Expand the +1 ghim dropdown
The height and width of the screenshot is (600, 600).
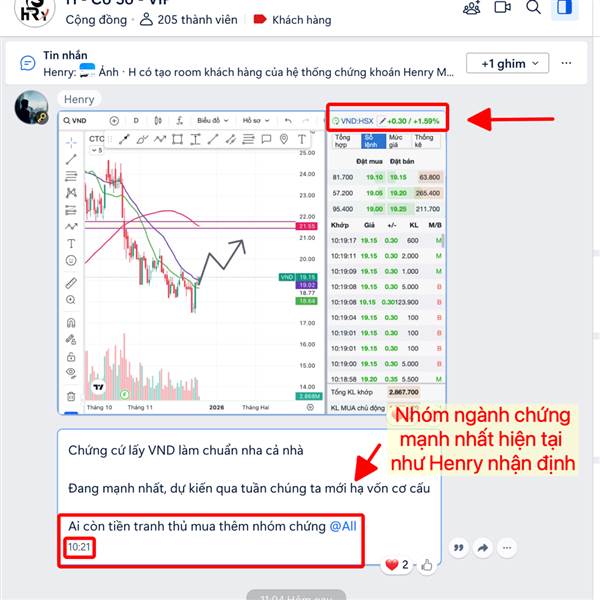[x=507, y=64]
